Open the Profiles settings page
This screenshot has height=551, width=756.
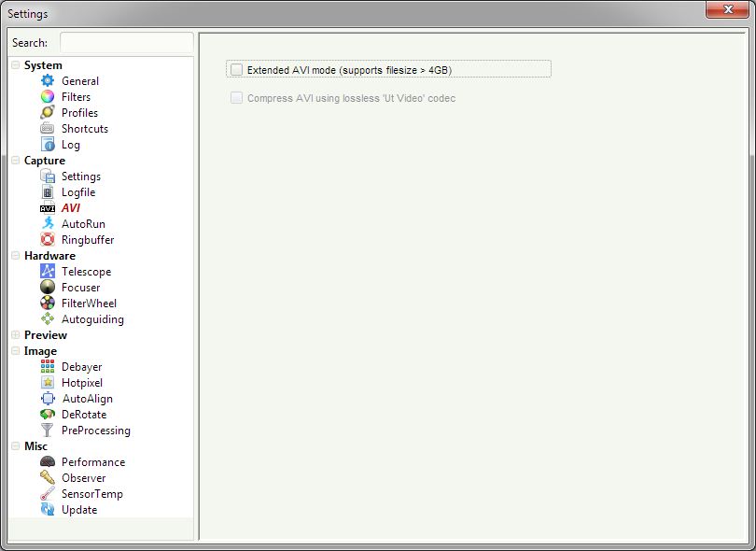[79, 113]
